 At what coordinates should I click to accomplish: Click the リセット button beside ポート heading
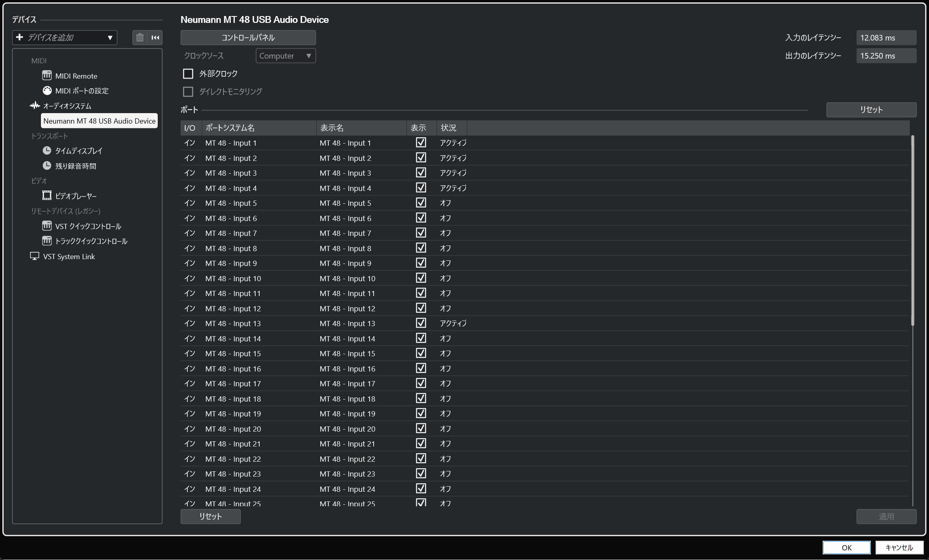pos(871,110)
